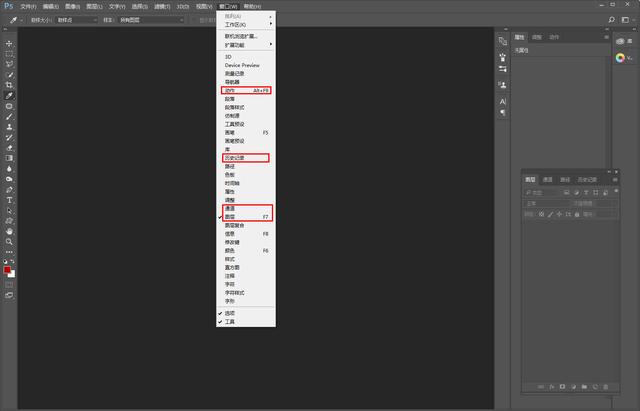The width and height of the screenshot is (640, 411).
Task: Select the Eraser tool
Action: (x=9, y=148)
